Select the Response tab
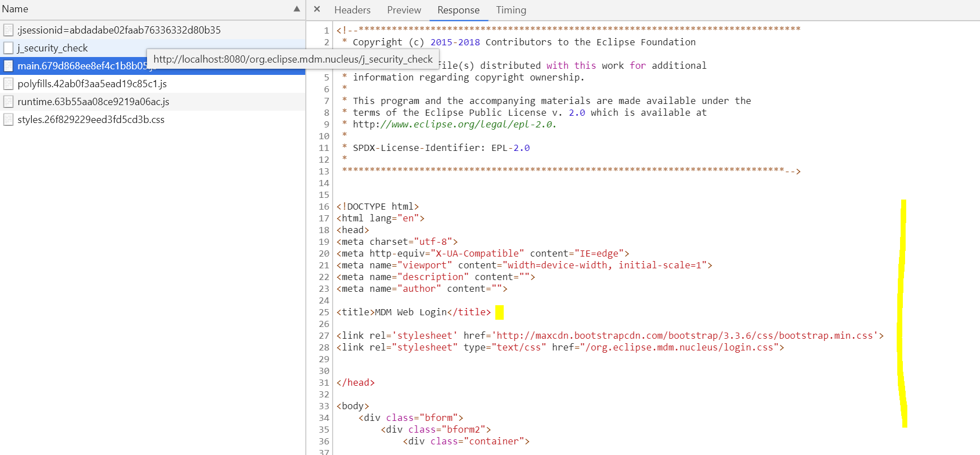 pos(458,10)
